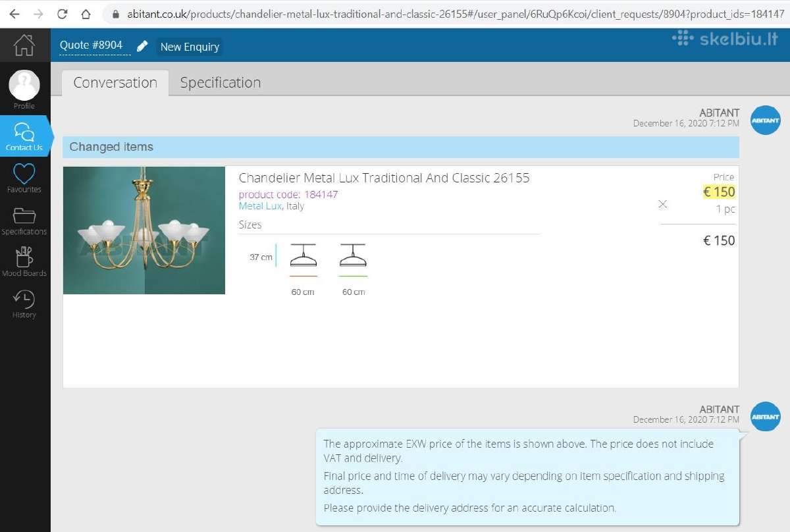Viewport: 790px width, 532px height.
Task: Open the home icon in sidebar
Action: [x=24, y=45]
